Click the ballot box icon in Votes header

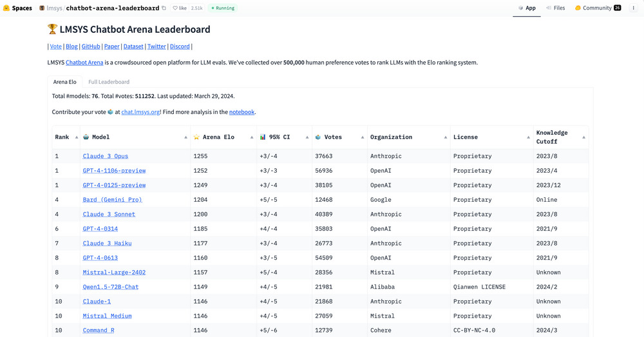[318, 137]
